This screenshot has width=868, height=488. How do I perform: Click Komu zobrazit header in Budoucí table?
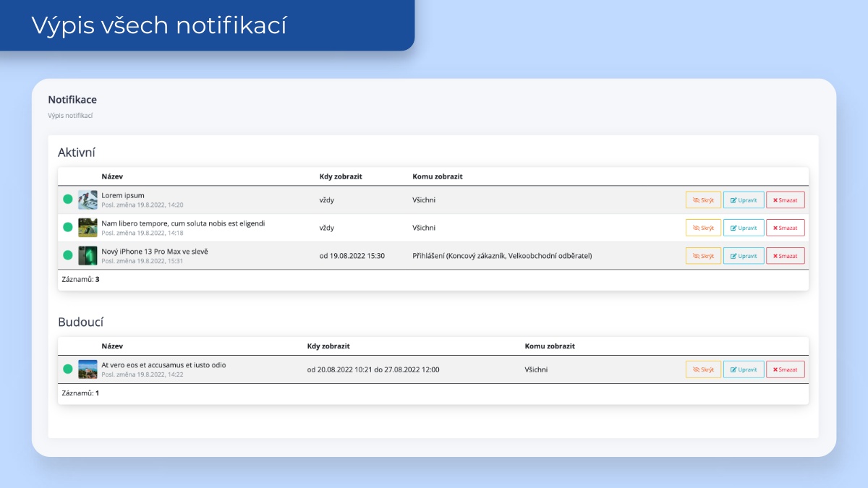[x=550, y=346]
